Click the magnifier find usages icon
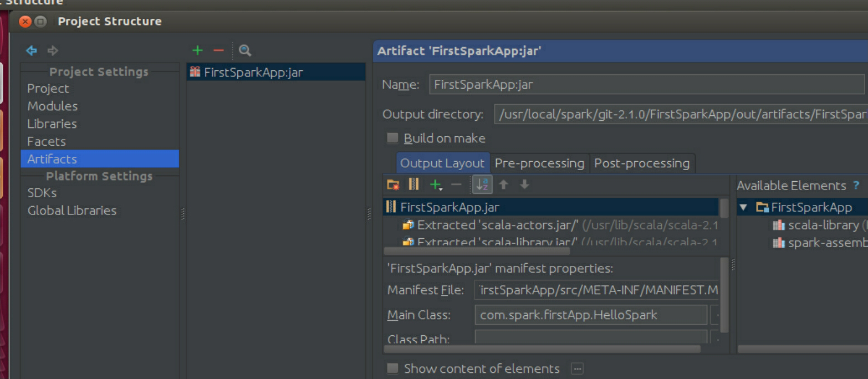This screenshot has height=379, width=868. (x=245, y=50)
